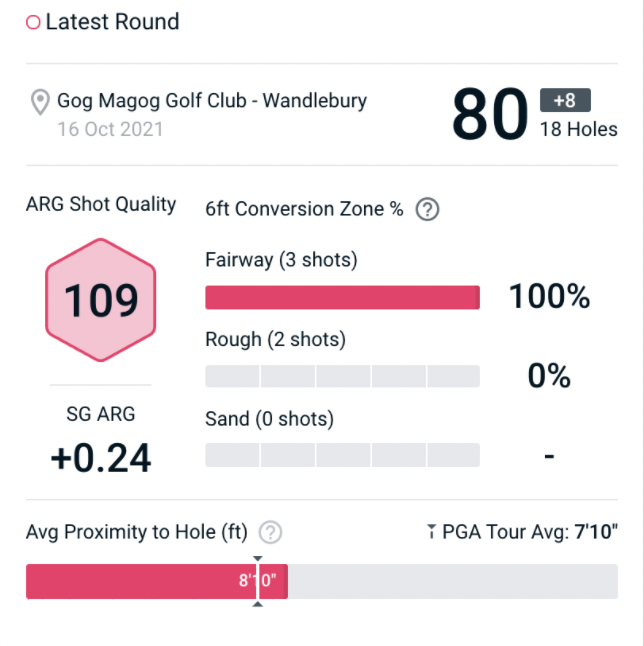Click the Rough conversion progress bar
644x646 pixels.
[x=342, y=376]
